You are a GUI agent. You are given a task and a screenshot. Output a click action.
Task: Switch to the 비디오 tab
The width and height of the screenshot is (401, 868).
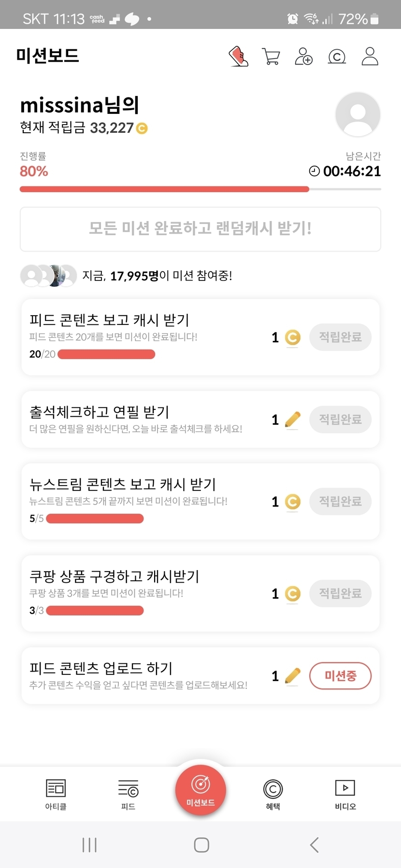click(345, 794)
